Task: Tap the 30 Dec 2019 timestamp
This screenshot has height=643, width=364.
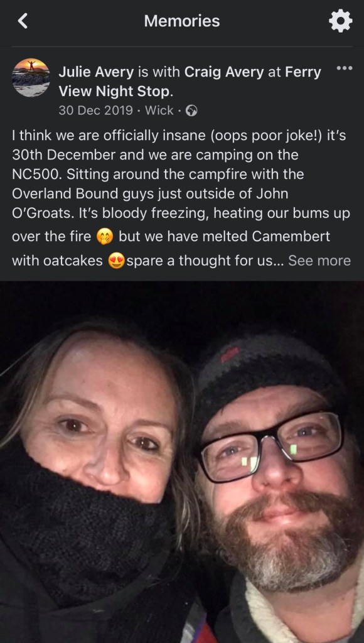Action: tap(95, 111)
